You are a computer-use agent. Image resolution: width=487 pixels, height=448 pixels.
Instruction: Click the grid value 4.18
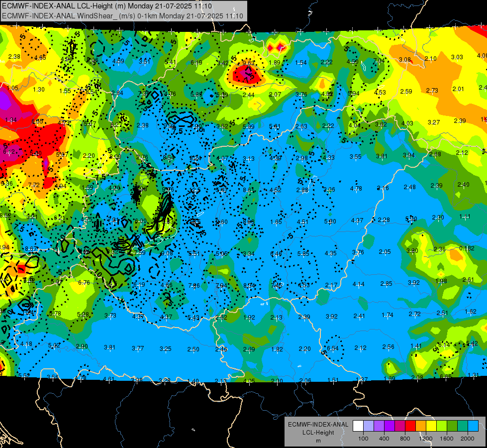pos(26,344)
